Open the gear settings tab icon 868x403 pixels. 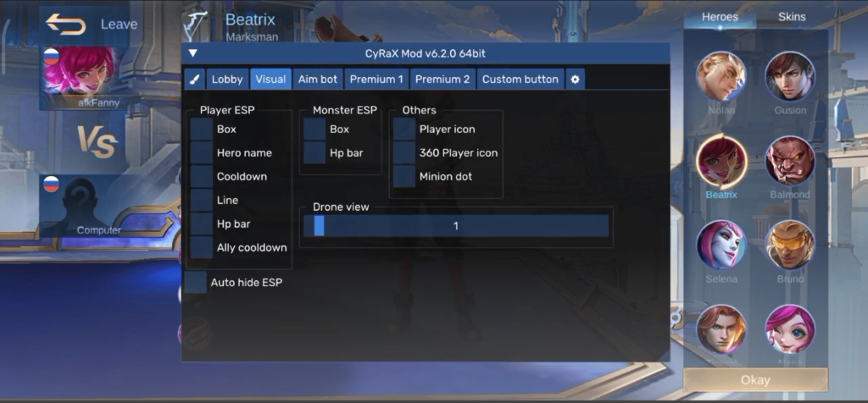click(x=575, y=80)
